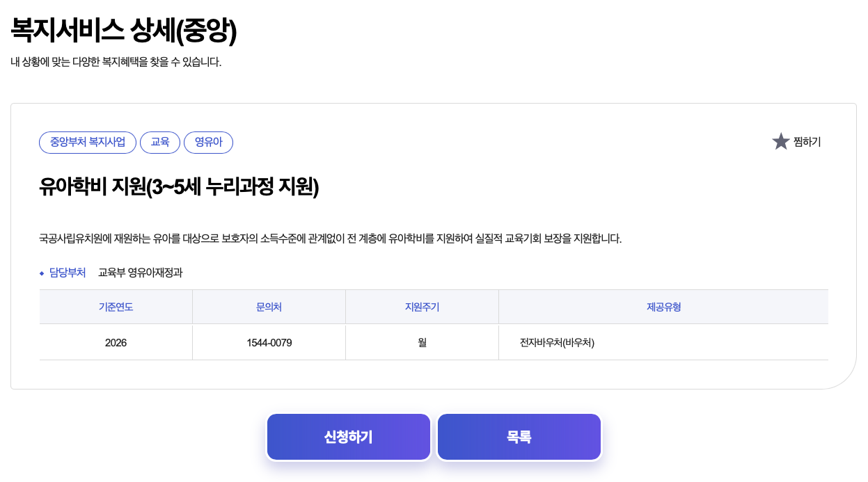This screenshot has width=868, height=482.
Task: Click the 중앙부처 복지사업 tag
Action: (x=88, y=143)
